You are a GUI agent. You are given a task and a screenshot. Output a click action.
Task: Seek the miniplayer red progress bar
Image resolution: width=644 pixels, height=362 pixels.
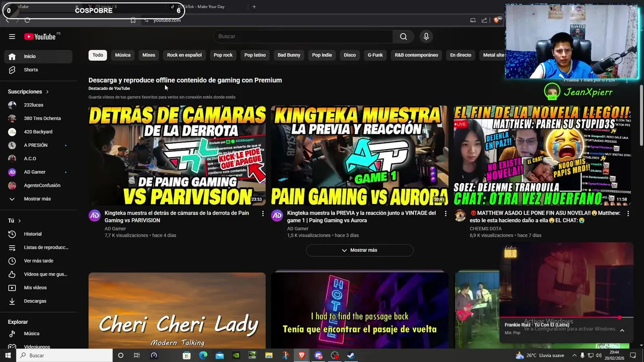click(x=566, y=318)
